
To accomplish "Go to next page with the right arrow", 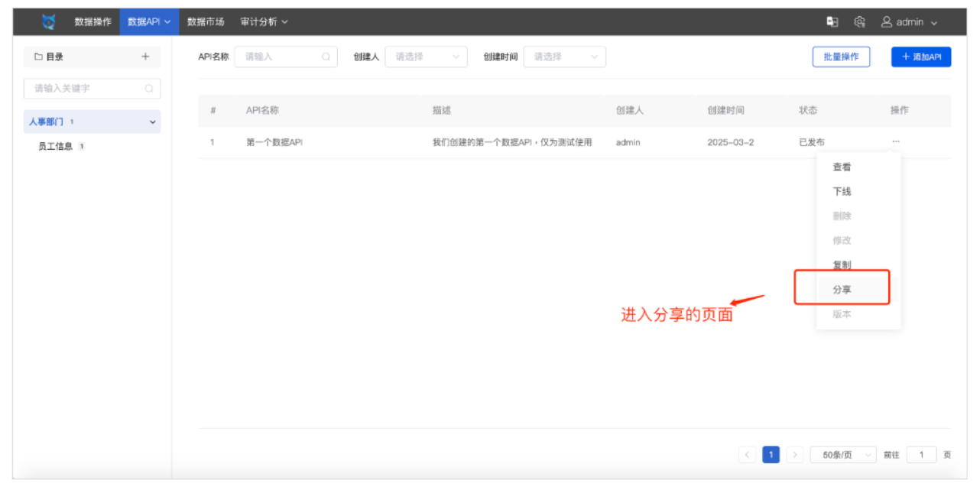I will pyautogui.click(x=794, y=454).
